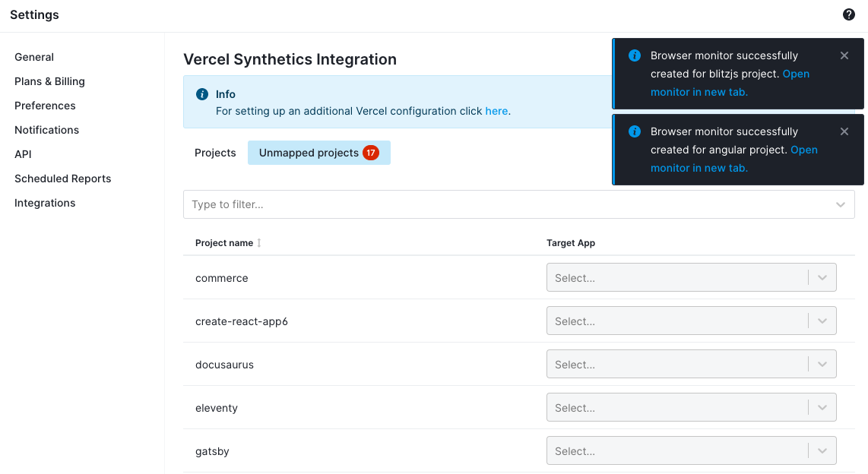Select API in the settings sidebar

pyautogui.click(x=23, y=154)
